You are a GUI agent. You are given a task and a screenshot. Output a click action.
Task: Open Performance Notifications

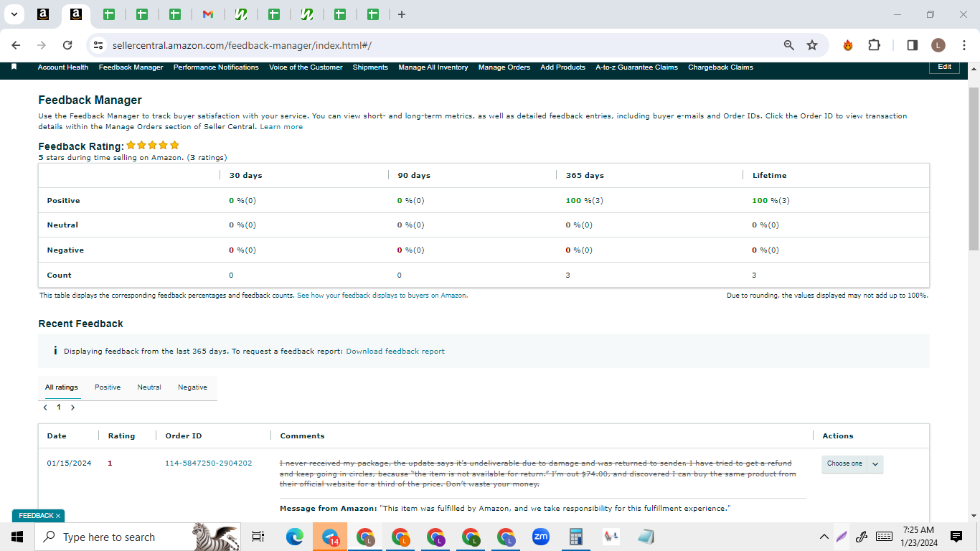tap(216, 67)
